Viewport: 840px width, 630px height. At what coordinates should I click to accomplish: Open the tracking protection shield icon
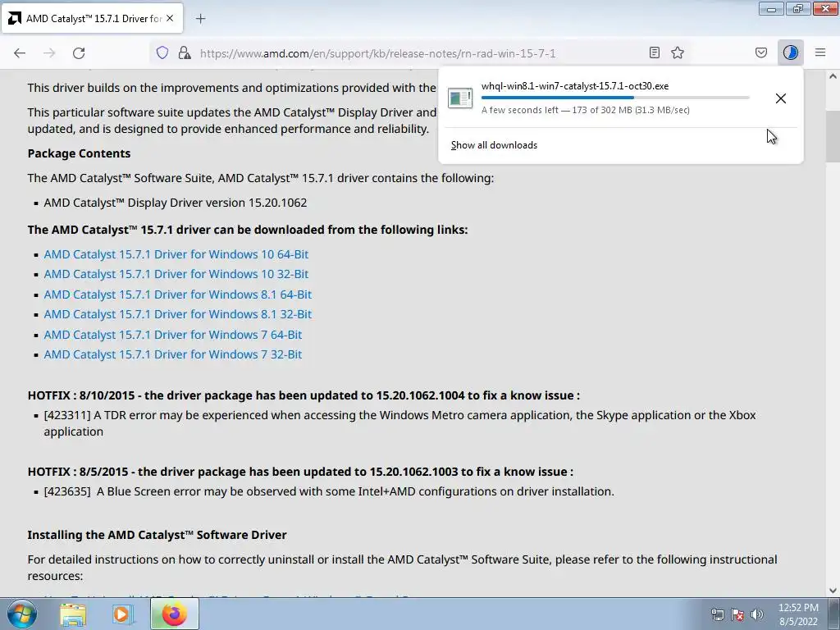pos(162,52)
